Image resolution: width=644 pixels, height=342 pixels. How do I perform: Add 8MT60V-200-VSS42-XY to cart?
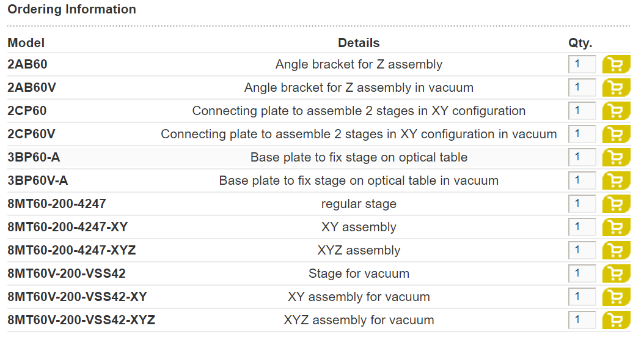point(616,297)
